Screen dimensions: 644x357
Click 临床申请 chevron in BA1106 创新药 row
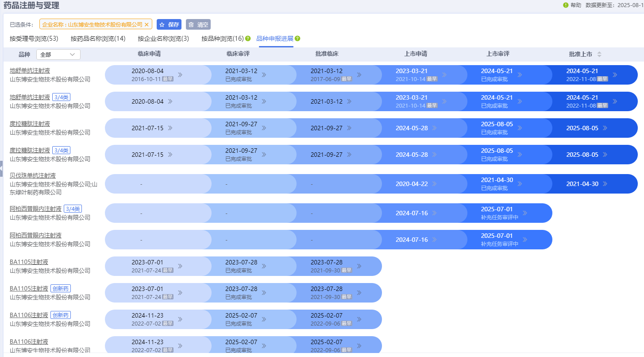(x=180, y=319)
